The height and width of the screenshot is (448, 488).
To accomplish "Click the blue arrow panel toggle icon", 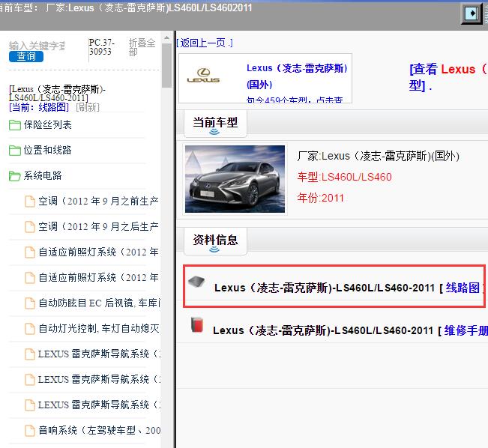I will pos(472,13).
